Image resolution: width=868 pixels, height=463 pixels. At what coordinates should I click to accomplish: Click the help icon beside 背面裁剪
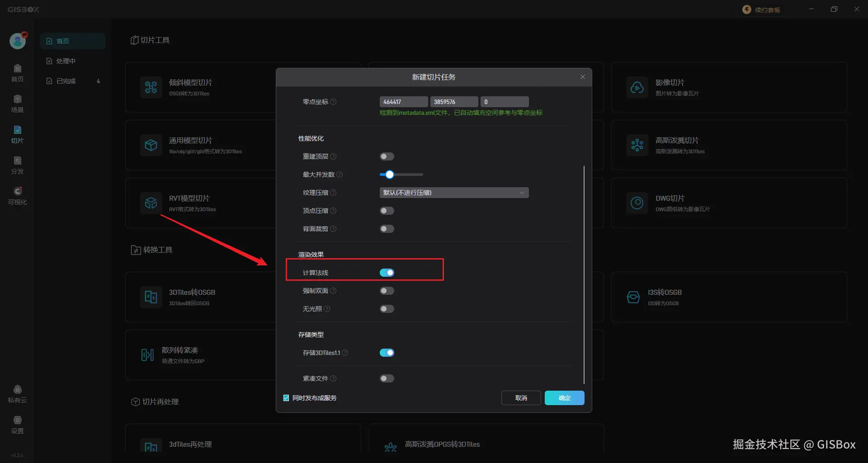[333, 229]
